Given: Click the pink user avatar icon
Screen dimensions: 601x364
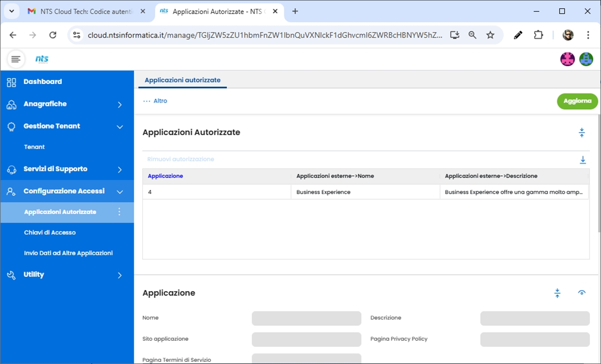Looking at the screenshot, I should tap(567, 59).
